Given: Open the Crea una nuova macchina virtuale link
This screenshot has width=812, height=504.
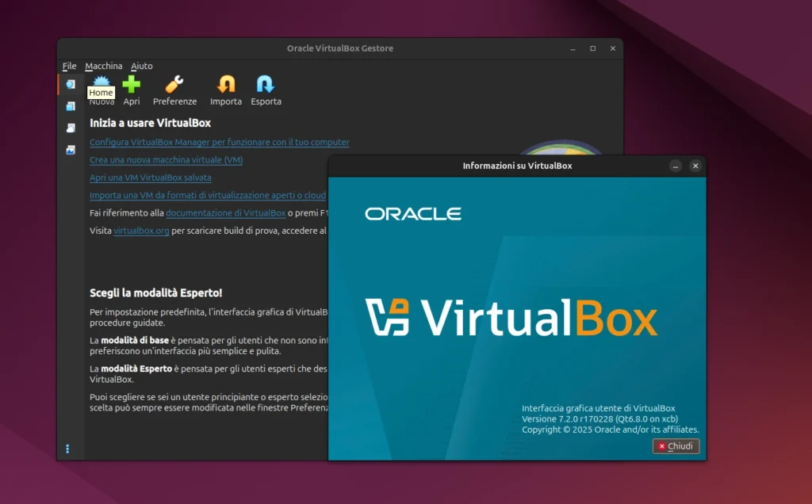Looking at the screenshot, I should (x=166, y=159).
